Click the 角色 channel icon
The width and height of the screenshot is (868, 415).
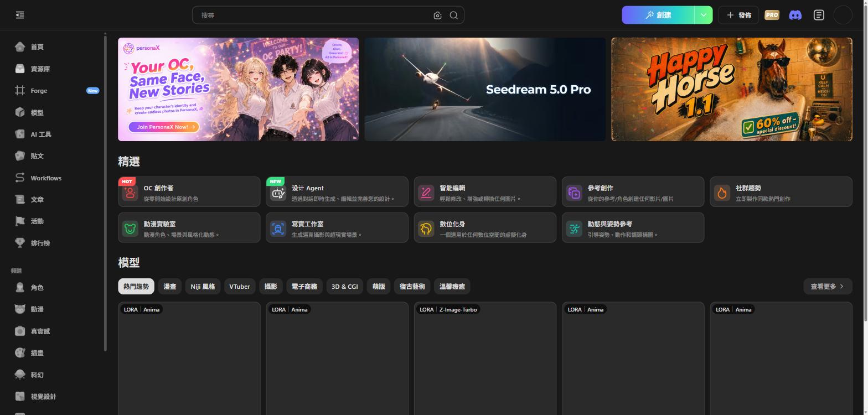(x=20, y=287)
